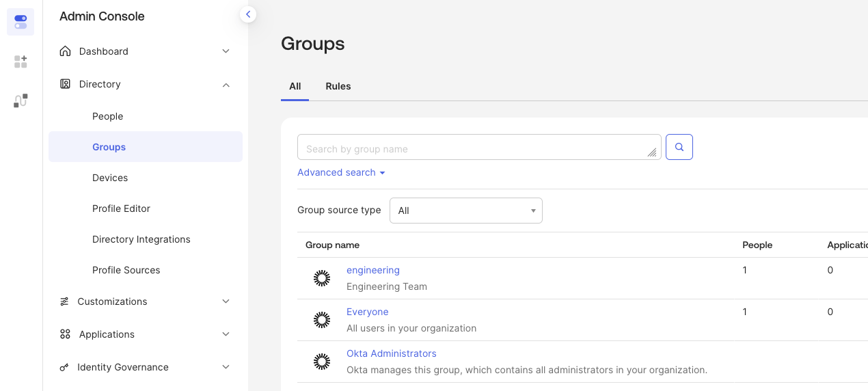868x391 pixels.
Task: Collapse sidebar with the left arrow button
Action: point(248,14)
